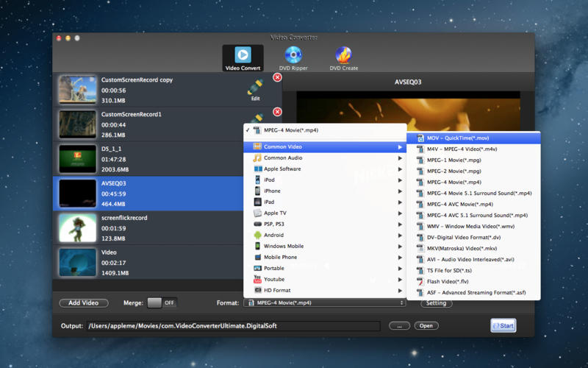This screenshot has width=588, height=368.
Task: Expand the Mobile Phone format submenu
Action: coord(325,257)
